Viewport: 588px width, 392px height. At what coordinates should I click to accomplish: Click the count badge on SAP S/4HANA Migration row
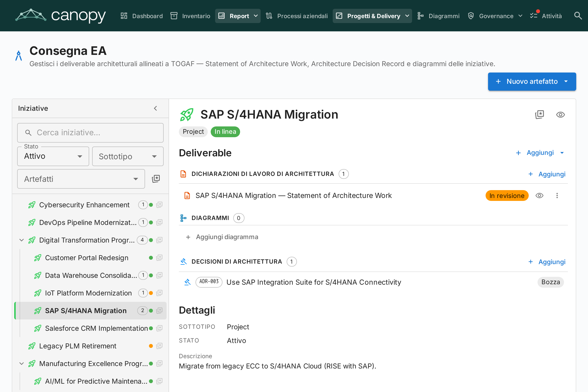point(143,310)
